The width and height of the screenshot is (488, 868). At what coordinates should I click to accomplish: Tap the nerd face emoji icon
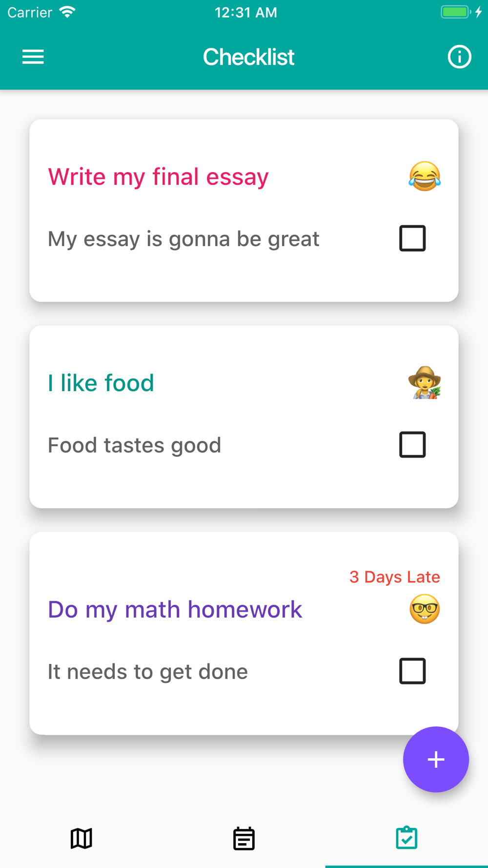[x=425, y=609]
